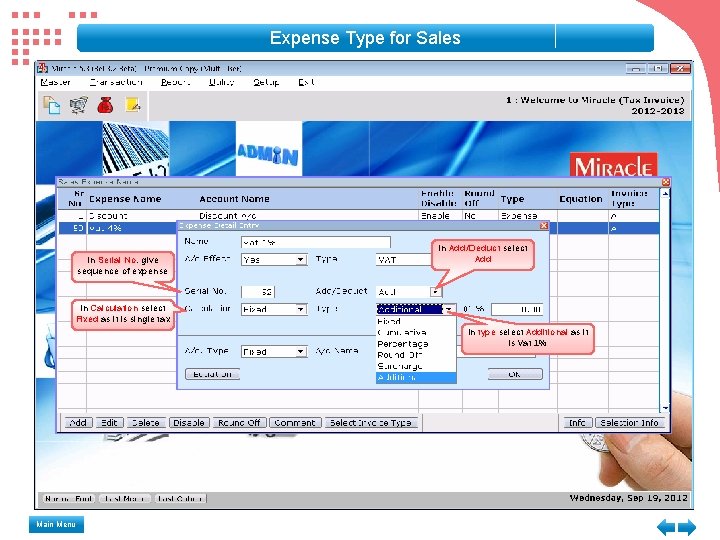Expand the A/c. Type dropdown

(x=300, y=352)
